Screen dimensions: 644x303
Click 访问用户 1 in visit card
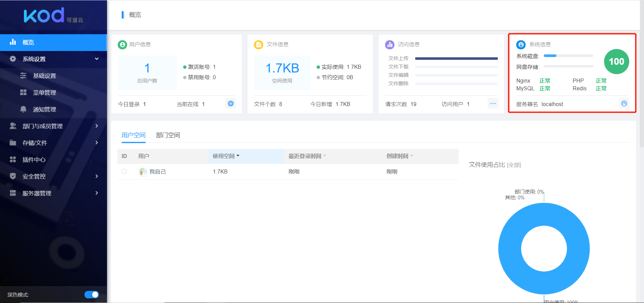(x=455, y=104)
